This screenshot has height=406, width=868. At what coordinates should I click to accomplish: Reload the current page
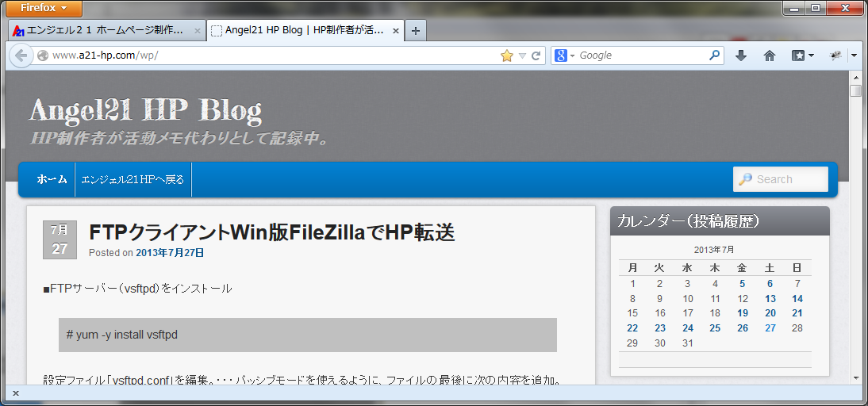pos(536,56)
